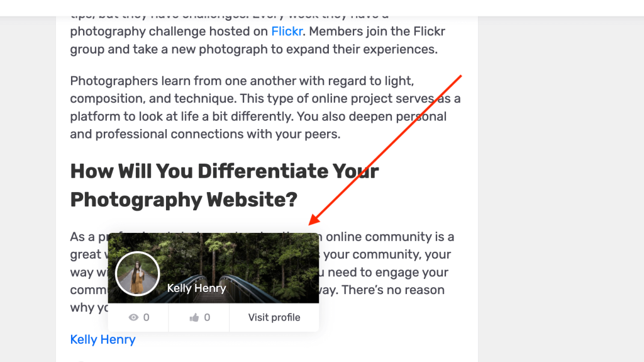This screenshot has width=644, height=362.
Task: Open the Flickr link in the paragraph
Action: coord(287,31)
